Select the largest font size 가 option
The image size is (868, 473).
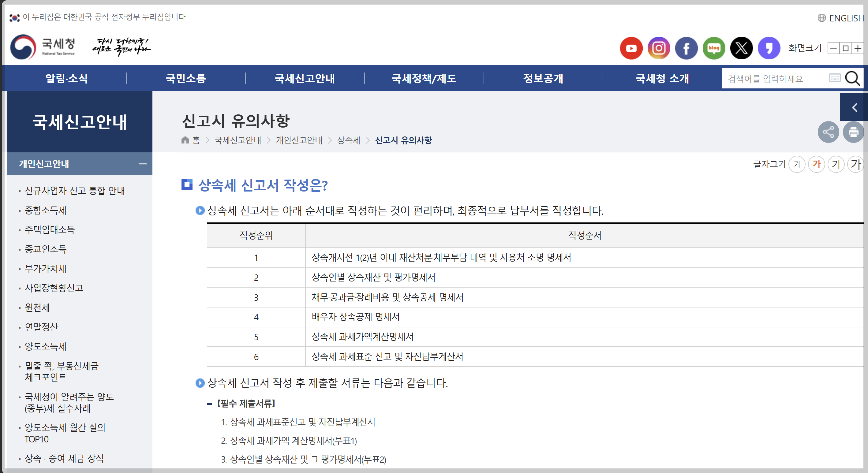(855, 164)
